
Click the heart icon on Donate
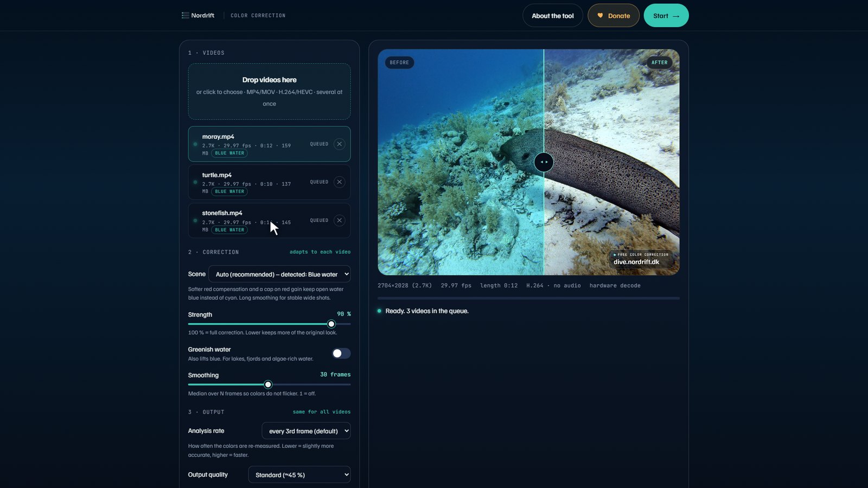tap(600, 16)
